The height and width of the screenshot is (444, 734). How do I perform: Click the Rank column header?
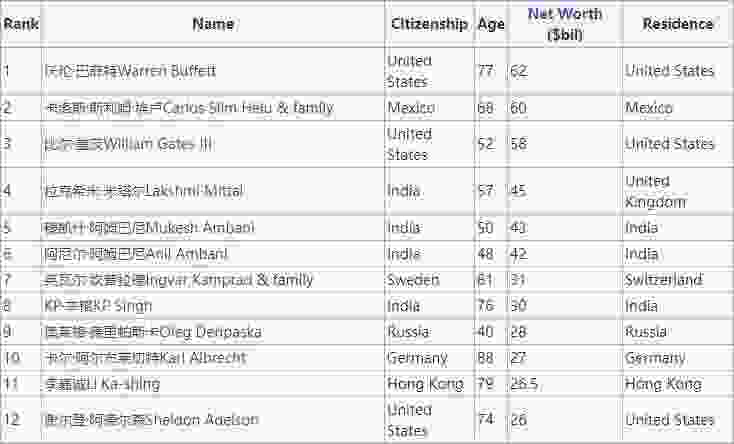pos(21,23)
